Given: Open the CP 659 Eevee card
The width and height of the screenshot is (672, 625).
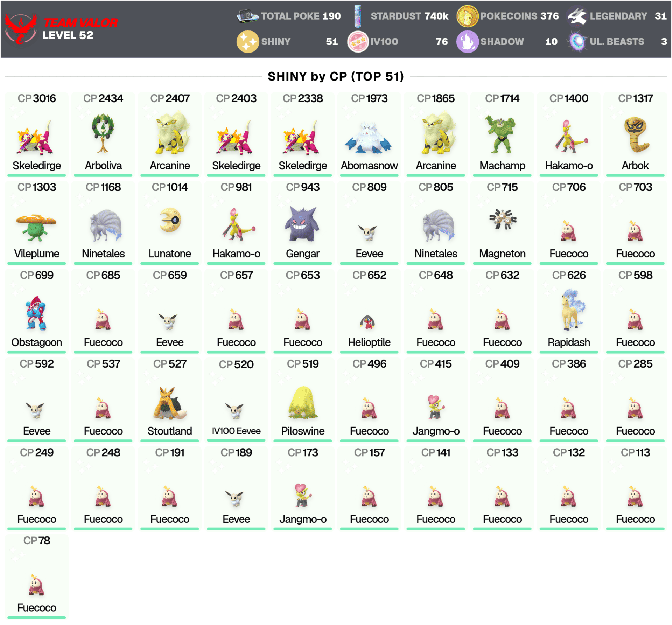Looking at the screenshot, I should (x=170, y=311).
